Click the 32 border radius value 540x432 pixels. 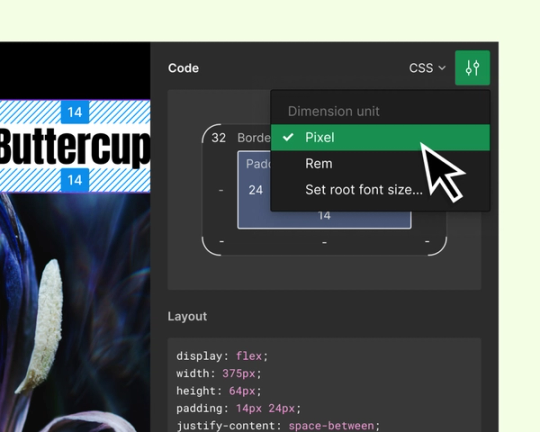[x=218, y=138]
